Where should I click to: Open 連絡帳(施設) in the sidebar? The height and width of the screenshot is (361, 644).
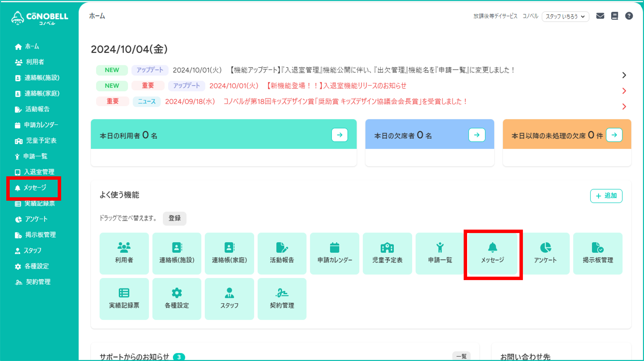(37, 78)
